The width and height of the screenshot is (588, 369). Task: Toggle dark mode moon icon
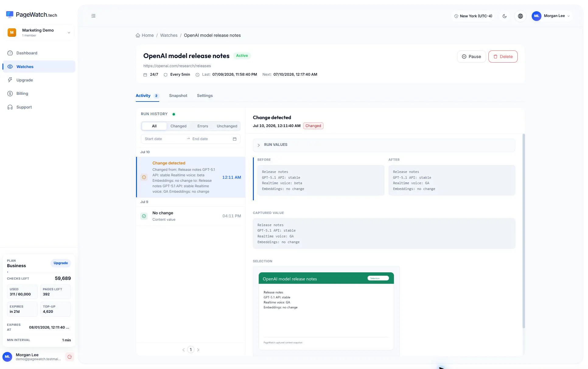click(505, 16)
